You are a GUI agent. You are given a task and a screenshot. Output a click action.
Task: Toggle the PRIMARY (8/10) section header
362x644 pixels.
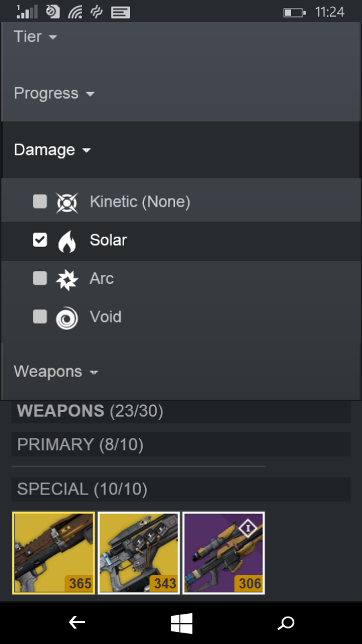coord(181,444)
